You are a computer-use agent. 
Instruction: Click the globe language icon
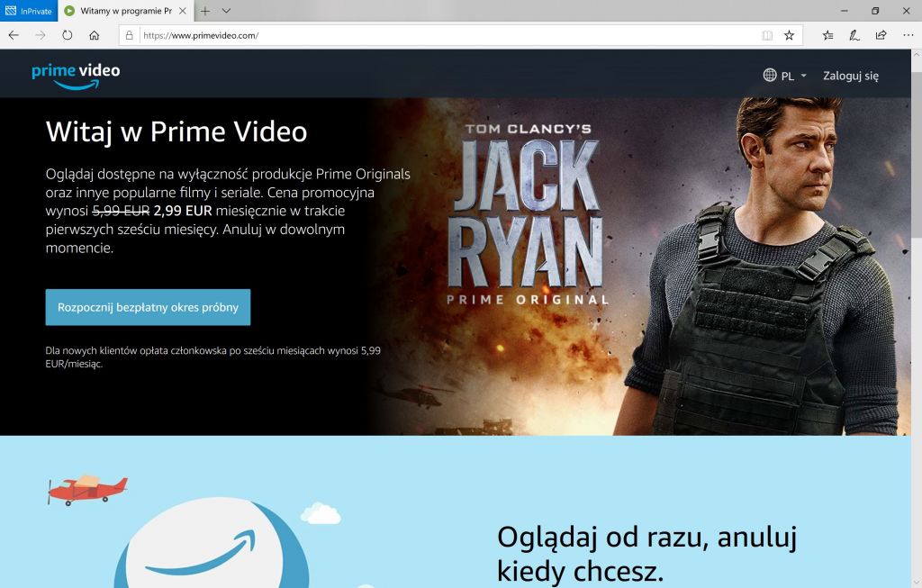pos(770,75)
